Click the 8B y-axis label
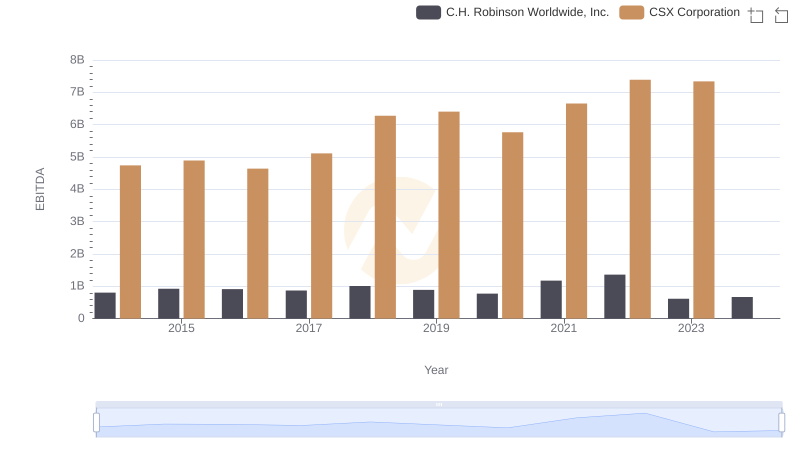Image resolution: width=800 pixels, height=461 pixels. click(x=77, y=60)
